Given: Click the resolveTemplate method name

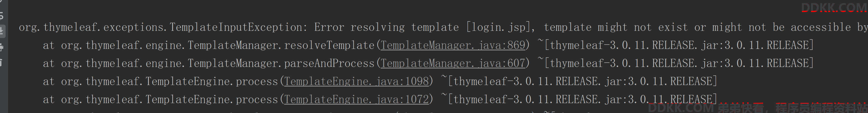Looking at the screenshot, I should [x=329, y=45].
